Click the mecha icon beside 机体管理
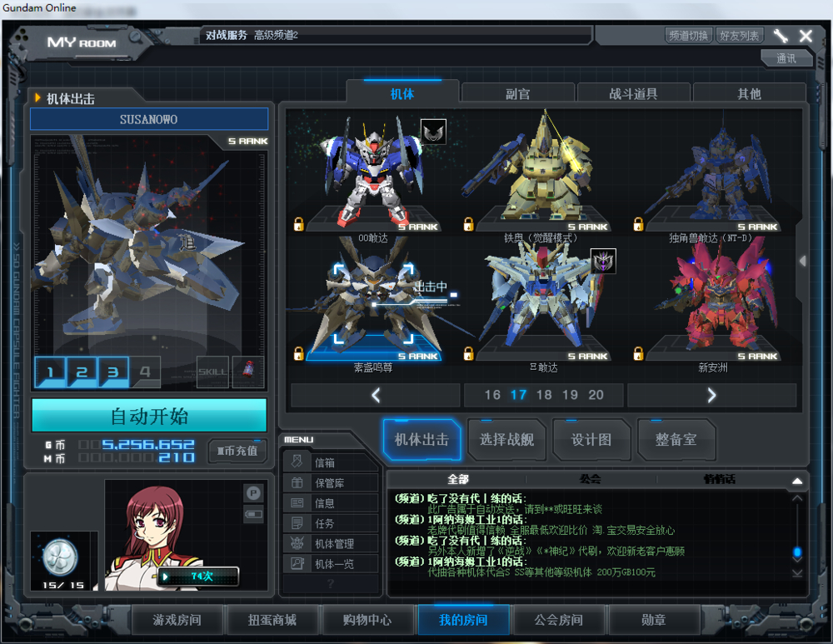 coord(297,543)
